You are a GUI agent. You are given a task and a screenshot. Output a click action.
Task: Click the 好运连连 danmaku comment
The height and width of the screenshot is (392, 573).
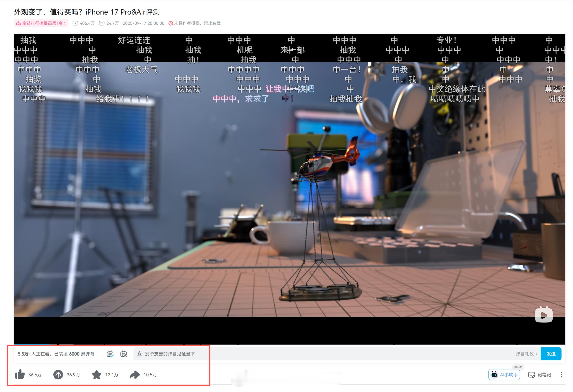tap(134, 40)
